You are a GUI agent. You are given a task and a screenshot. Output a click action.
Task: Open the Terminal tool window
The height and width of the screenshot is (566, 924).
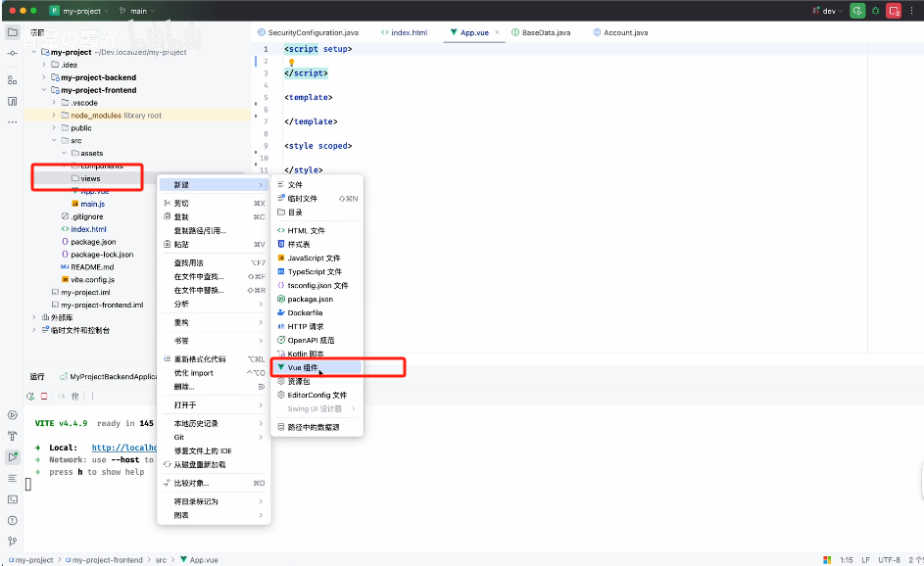(12, 499)
